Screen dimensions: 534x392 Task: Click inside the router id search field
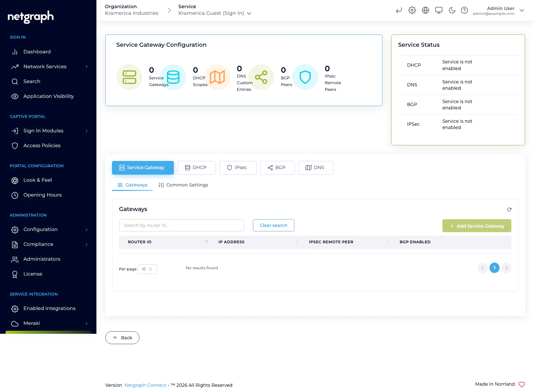pyautogui.click(x=181, y=225)
